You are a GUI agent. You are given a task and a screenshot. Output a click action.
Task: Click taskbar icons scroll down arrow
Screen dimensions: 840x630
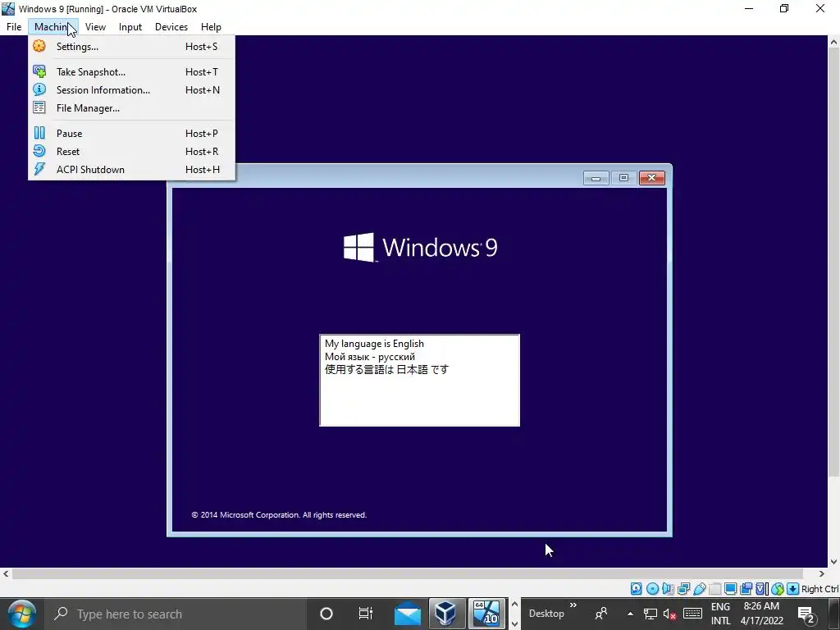[x=514, y=624]
